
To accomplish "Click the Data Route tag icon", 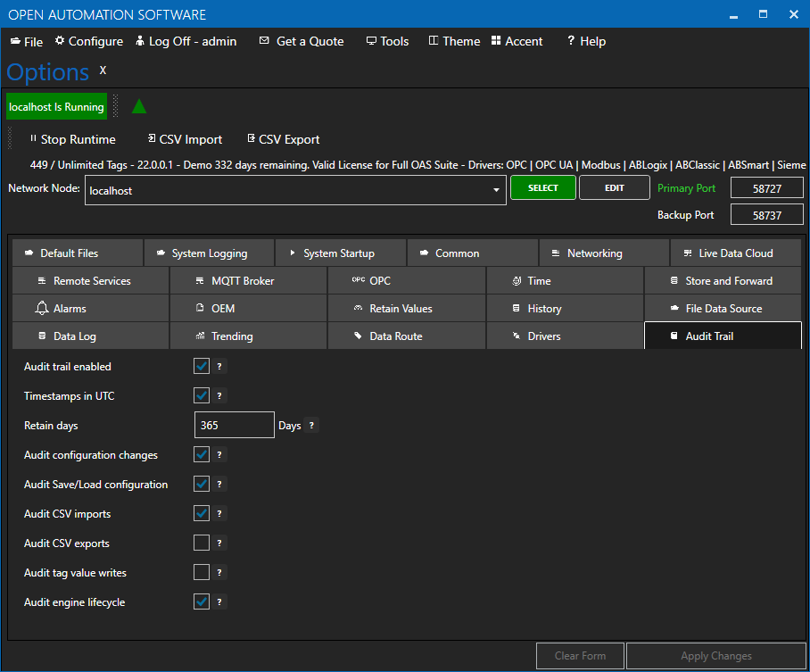I will coord(358,336).
